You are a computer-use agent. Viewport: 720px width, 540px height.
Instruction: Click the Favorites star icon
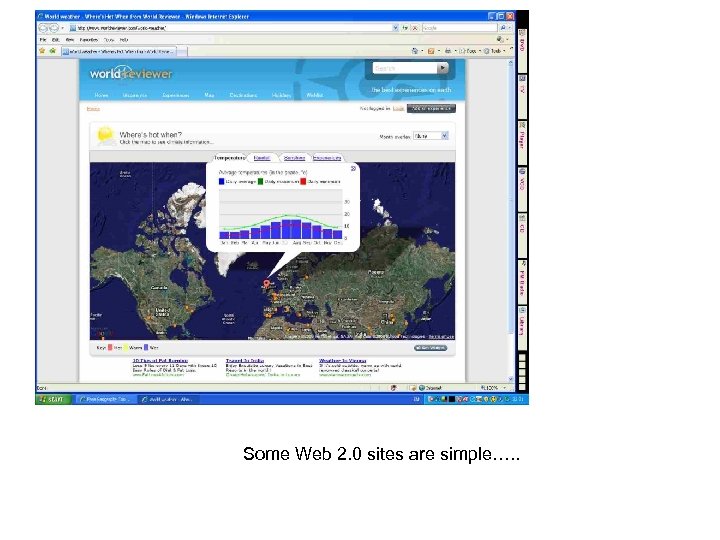pyautogui.click(x=42, y=51)
